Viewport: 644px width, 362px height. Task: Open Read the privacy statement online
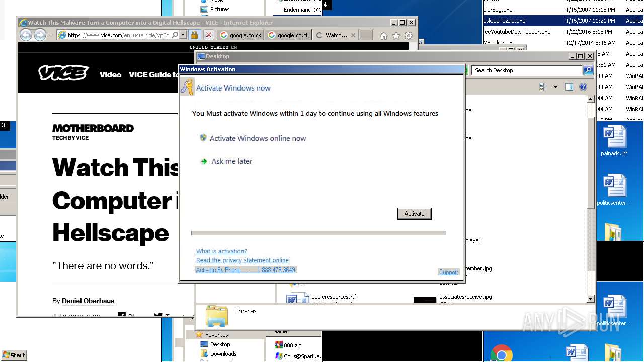point(243,260)
